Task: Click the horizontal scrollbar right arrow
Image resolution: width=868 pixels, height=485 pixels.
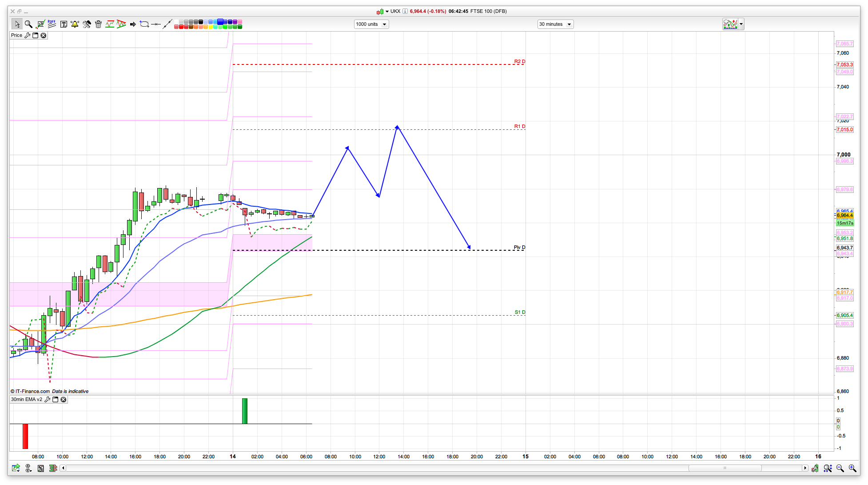Action: pos(805,468)
